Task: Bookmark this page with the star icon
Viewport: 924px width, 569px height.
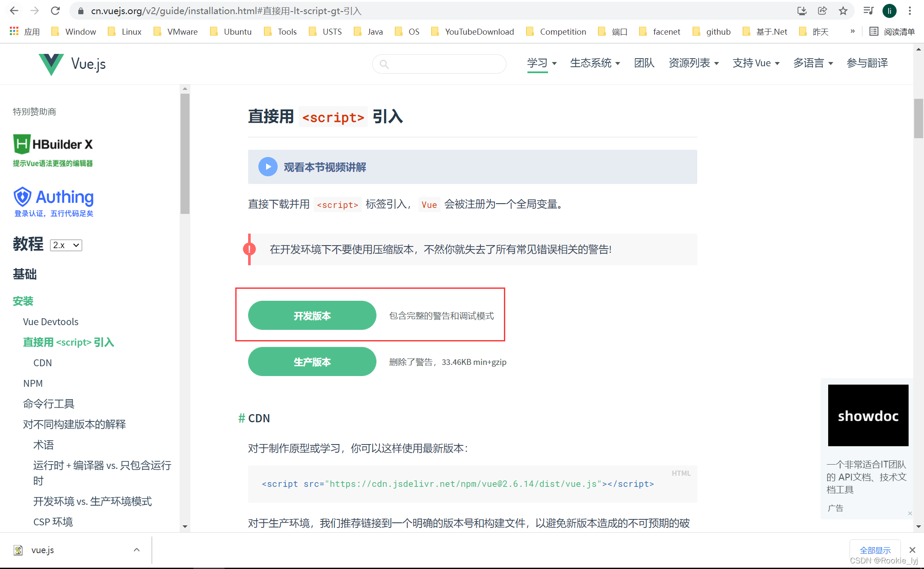Action: [843, 11]
